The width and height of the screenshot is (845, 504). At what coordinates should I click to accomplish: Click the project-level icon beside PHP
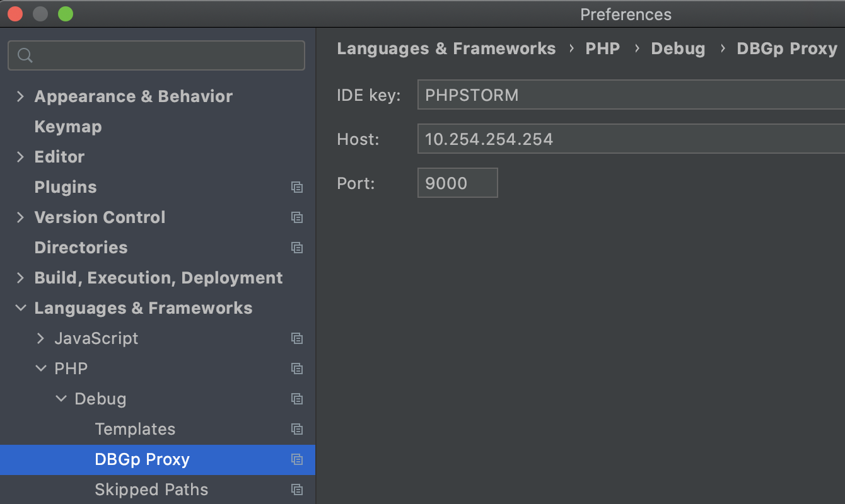point(297,369)
